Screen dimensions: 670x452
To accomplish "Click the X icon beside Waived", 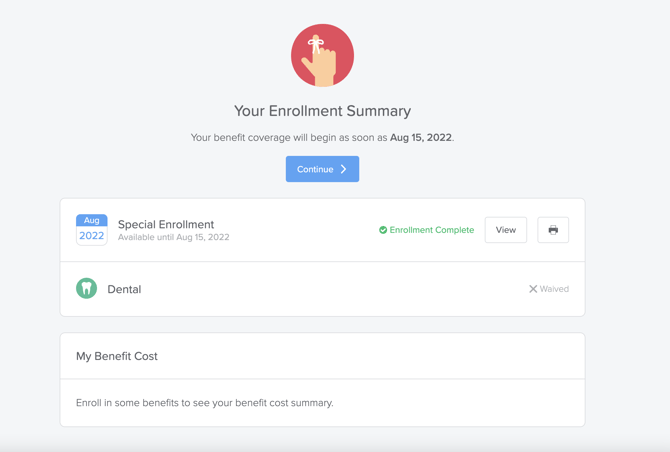I will 533,289.
